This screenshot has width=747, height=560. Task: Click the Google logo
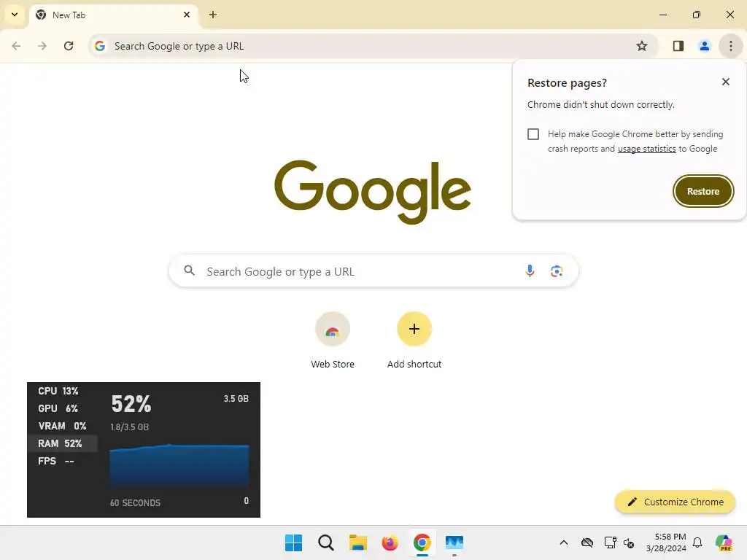[x=373, y=192]
